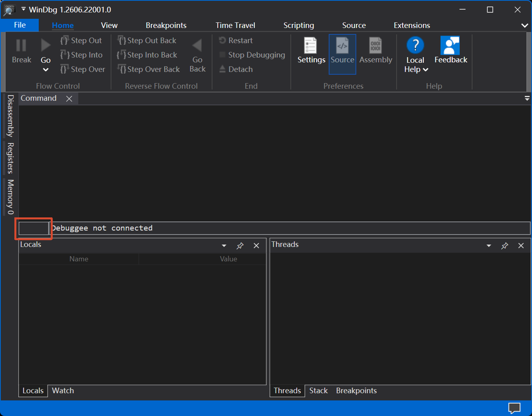Toggle Source mode preference
Viewport: 532px width, 416px height.
click(342, 54)
